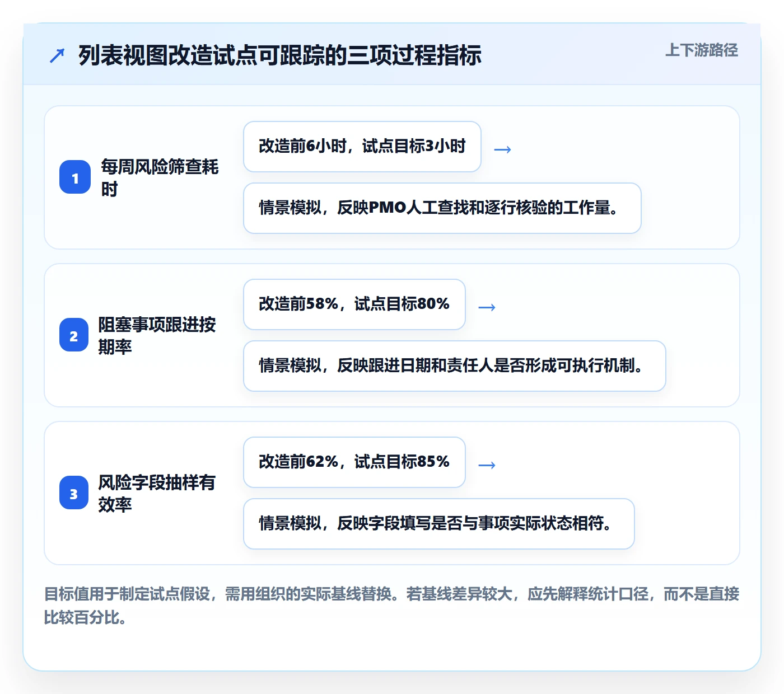Image resolution: width=784 pixels, height=694 pixels.
Task: Click the description about 字段填写是否与事项实际状态相符
Action: tap(439, 524)
